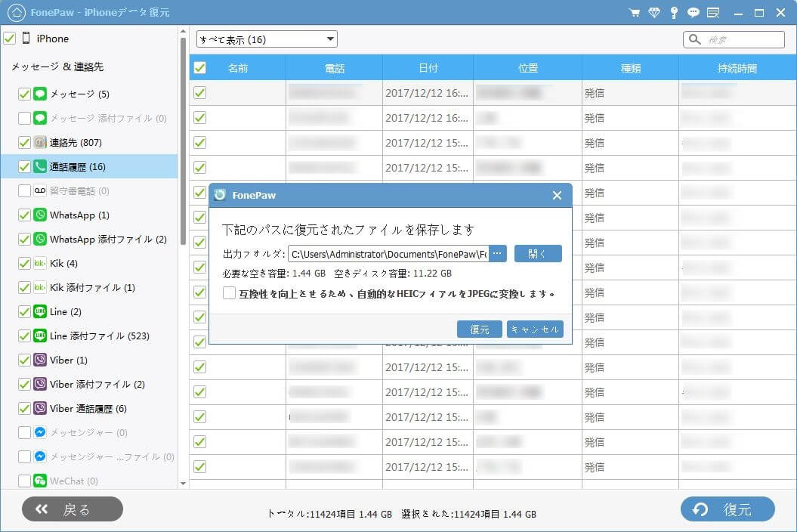This screenshot has width=797, height=532.
Task: Click the メッセージ (5) green icon
Action: pyautogui.click(x=40, y=94)
